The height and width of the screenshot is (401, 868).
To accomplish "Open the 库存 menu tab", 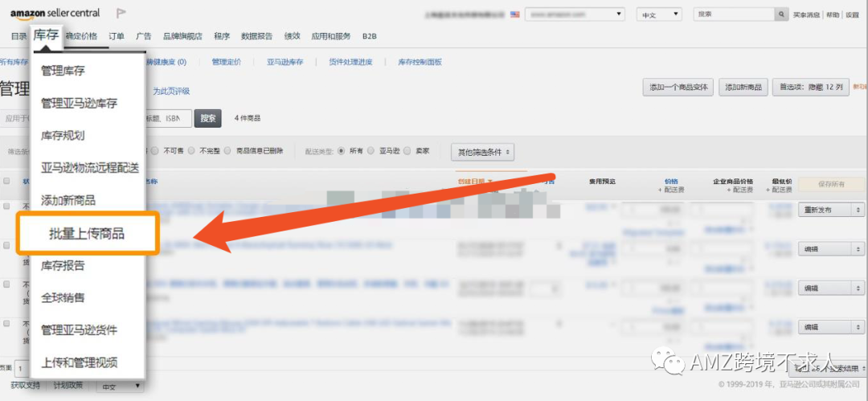I will click(46, 35).
